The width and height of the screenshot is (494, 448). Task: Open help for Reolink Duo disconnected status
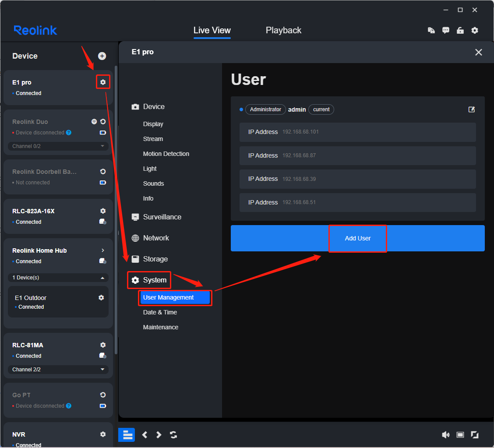pyautogui.click(x=69, y=133)
